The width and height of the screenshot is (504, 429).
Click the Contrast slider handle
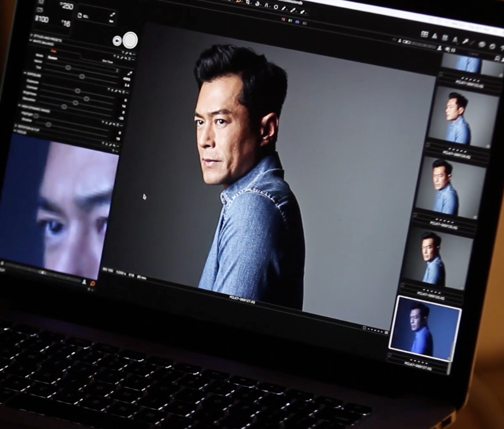(86, 99)
